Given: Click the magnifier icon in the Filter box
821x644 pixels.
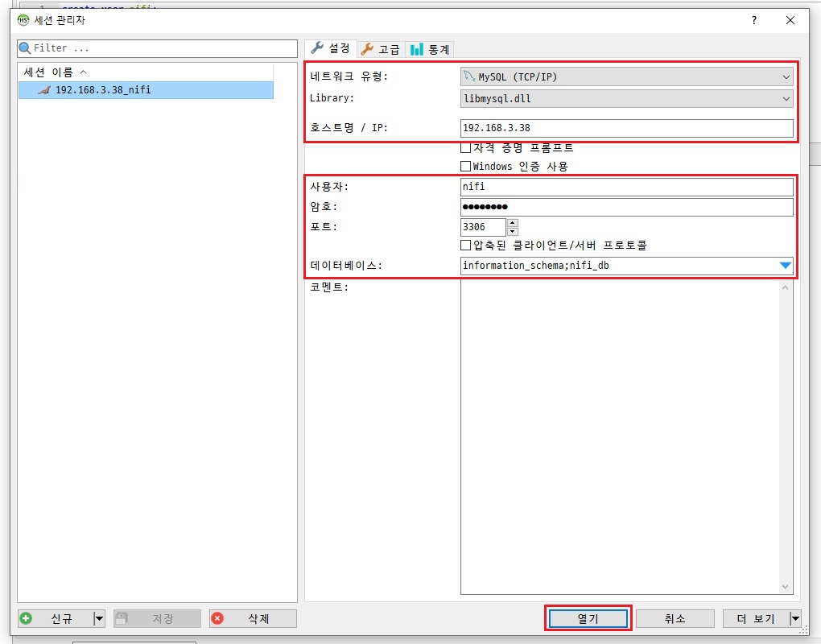Looking at the screenshot, I should (x=25, y=48).
